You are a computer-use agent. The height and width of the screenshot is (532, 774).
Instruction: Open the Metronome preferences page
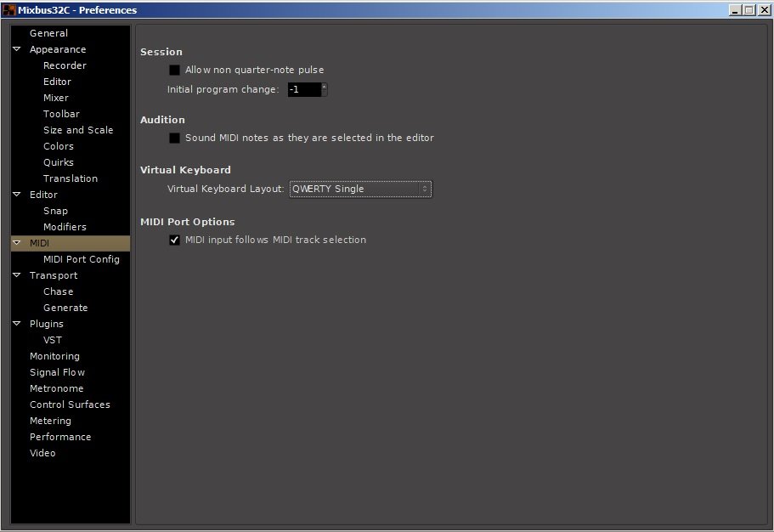tap(56, 388)
